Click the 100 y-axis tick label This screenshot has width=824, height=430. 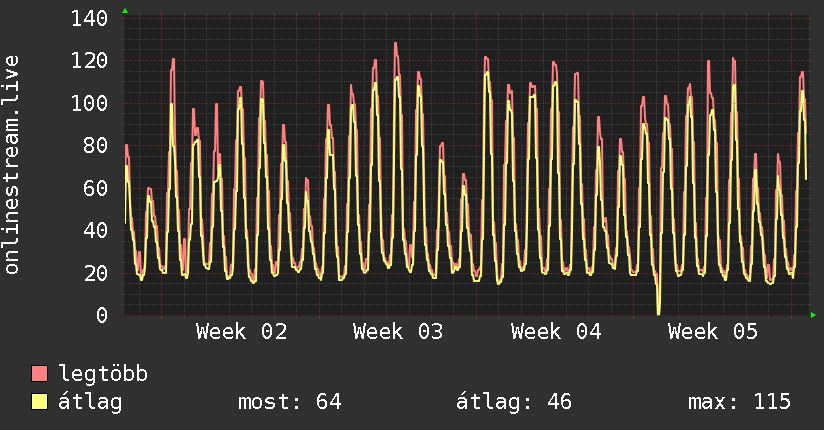(x=91, y=104)
